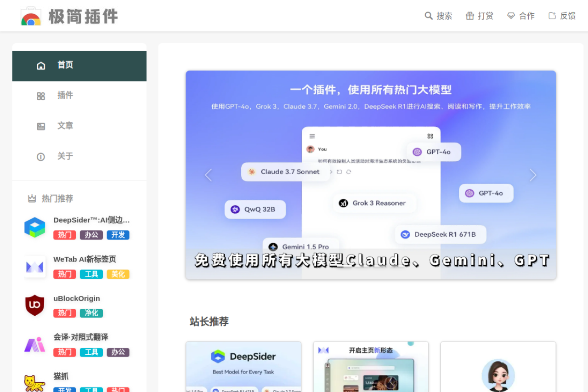Click 工具 tag under 会译

(x=91, y=352)
